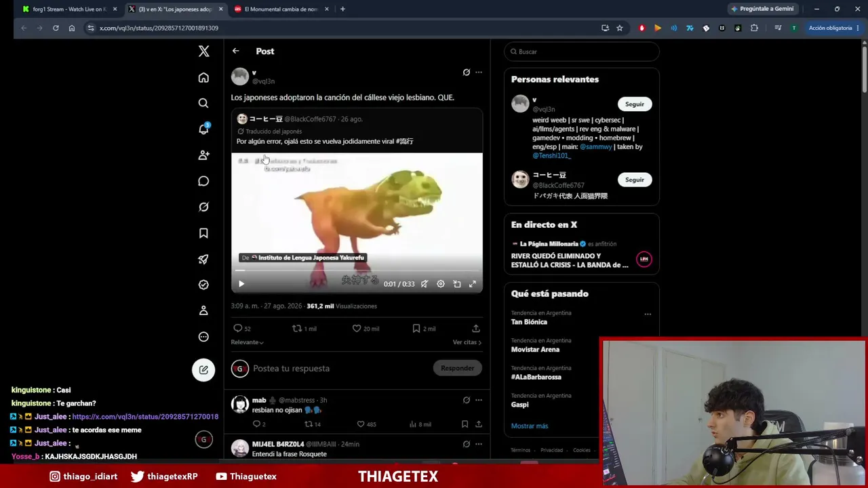Open the Tan Biónica trend options menu
The image size is (868, 488).
(x=648, y=314)
